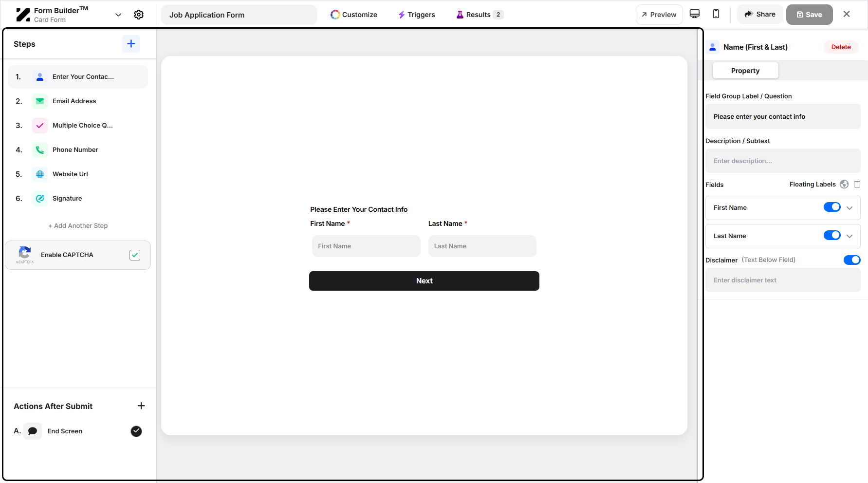Open form settings gear icon
The height and width of the screenshot is (483, 868).
tap(139, 15)
